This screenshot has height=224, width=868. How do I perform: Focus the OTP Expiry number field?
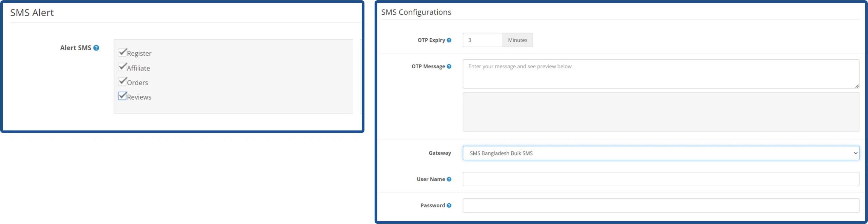click(482, 40)
